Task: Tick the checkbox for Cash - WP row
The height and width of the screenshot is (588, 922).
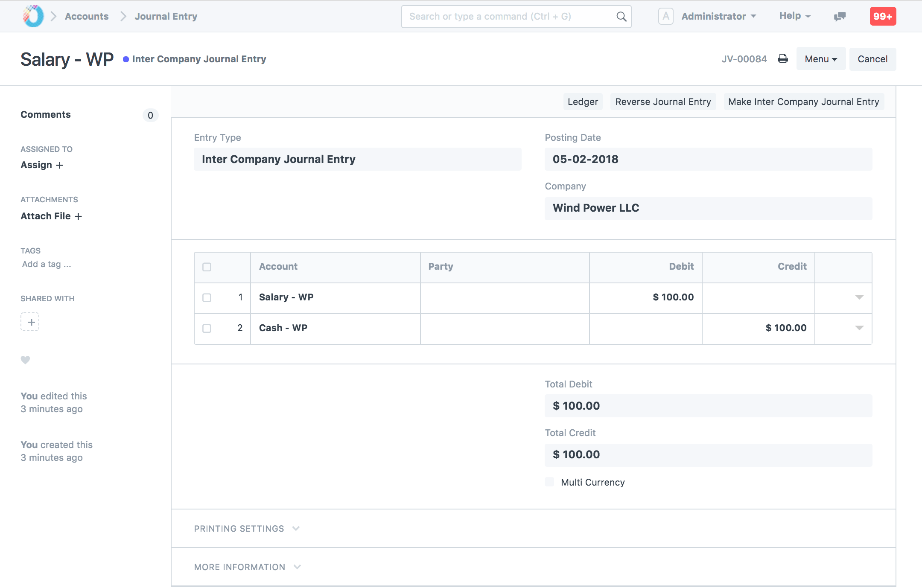Action: 207,328
